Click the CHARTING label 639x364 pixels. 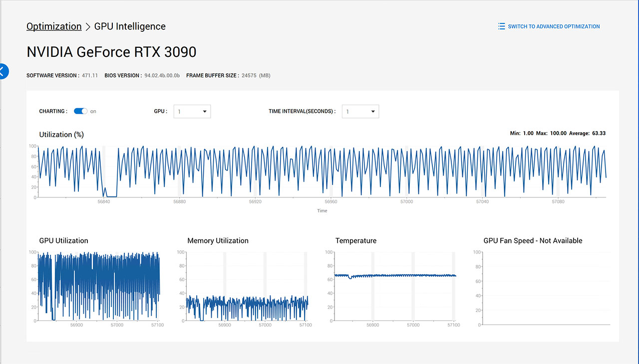[x=53, y=111]
